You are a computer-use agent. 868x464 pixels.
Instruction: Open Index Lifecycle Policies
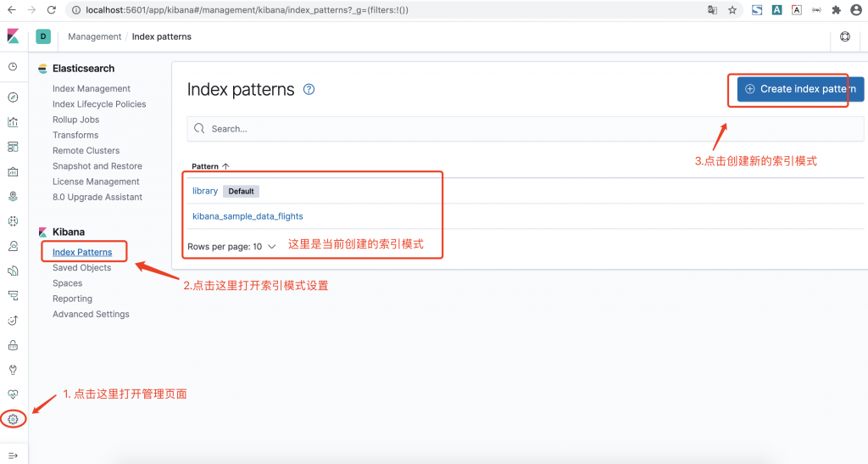point(99,104)
